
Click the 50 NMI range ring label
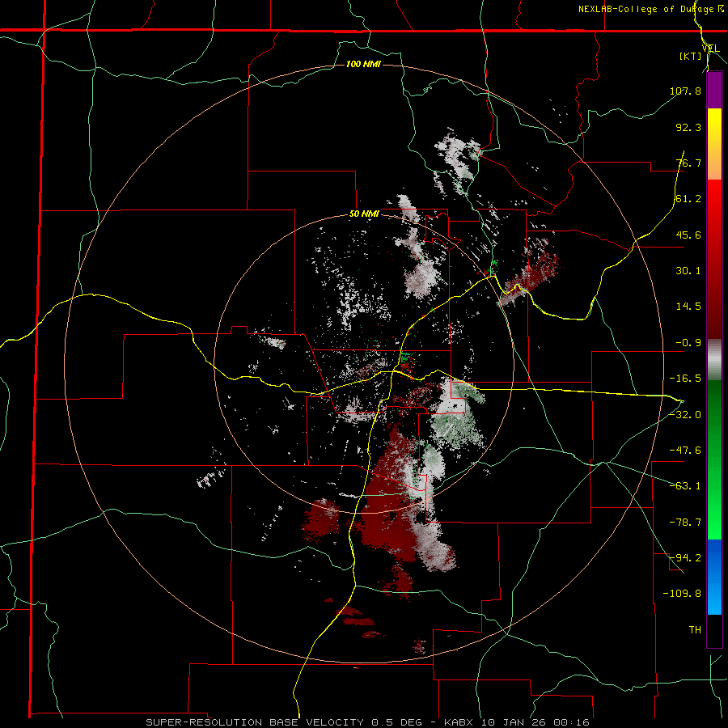364,214
